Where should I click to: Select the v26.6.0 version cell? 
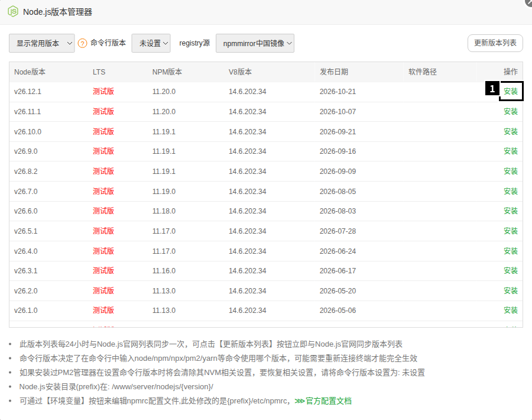click(x=26, y=211)
